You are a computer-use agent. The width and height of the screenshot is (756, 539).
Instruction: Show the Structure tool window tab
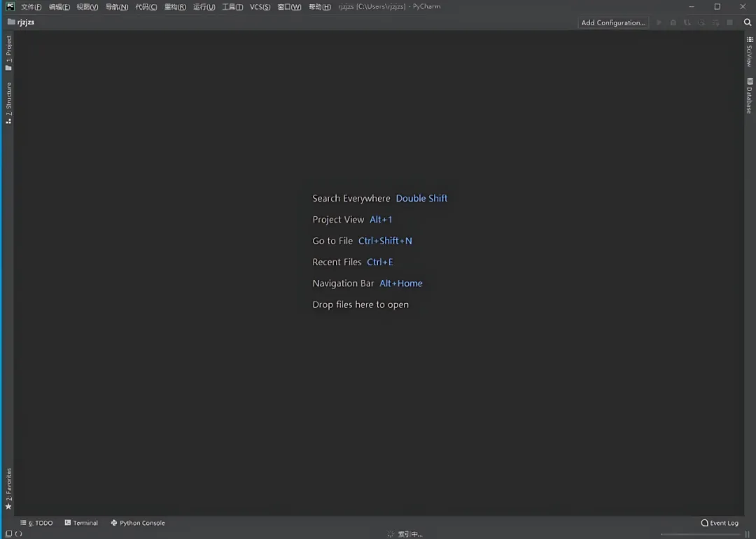click(8, 103)
